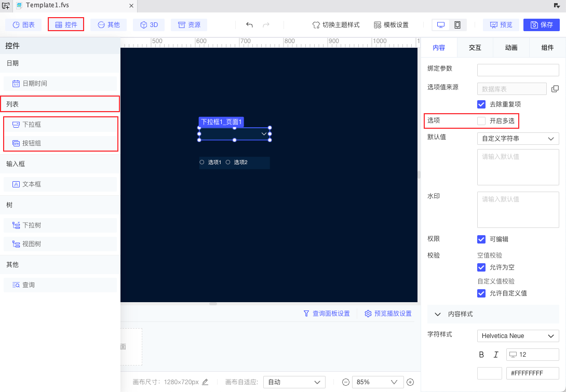Click copy icon next to 选项值来源 field
This screenshot has width=566, height=392.
[x=555, y=89]
